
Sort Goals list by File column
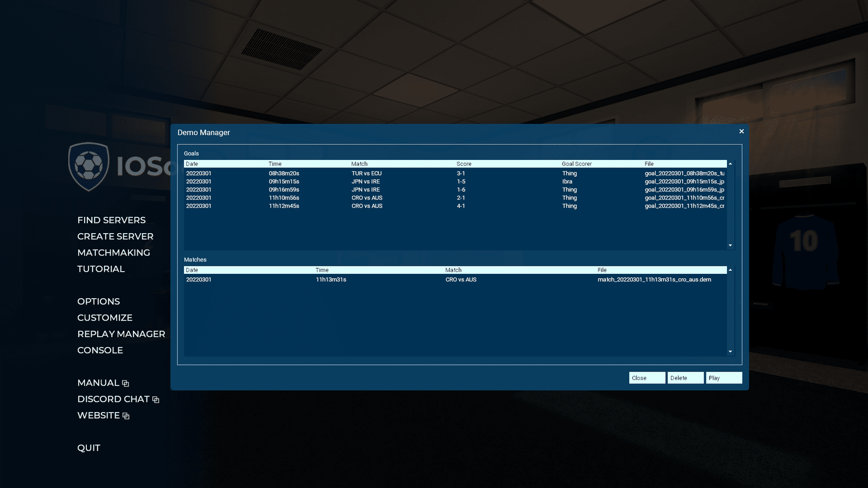coord(685,164)
